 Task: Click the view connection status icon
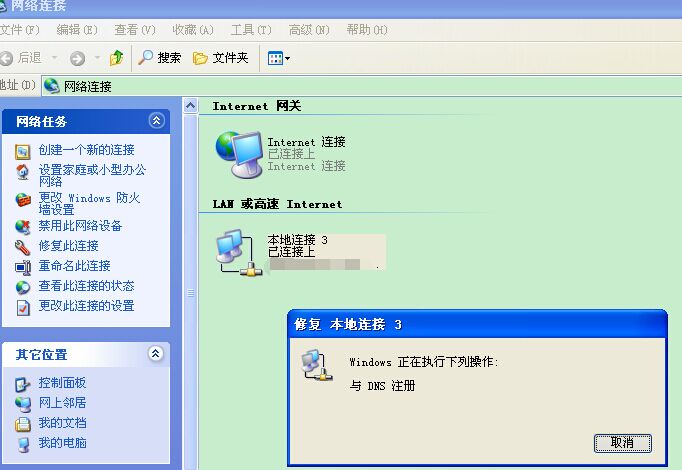pyautogui.click(x=23, y=287)
